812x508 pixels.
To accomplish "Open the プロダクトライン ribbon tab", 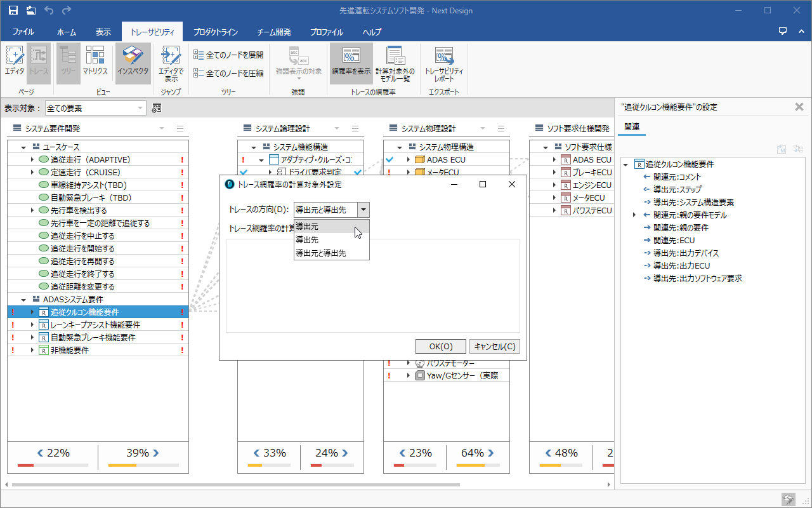I will 216,32.
